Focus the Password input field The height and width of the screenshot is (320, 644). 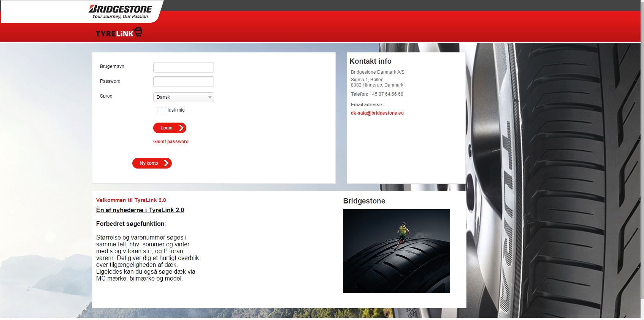pyautogui.click(x=183, y=82)
